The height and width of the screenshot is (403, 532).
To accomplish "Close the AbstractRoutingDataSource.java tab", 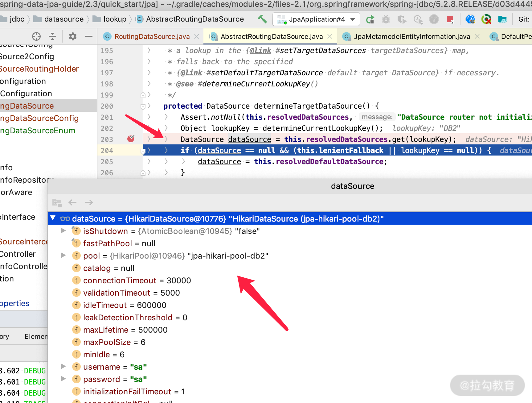I will (x=330, y=36).
